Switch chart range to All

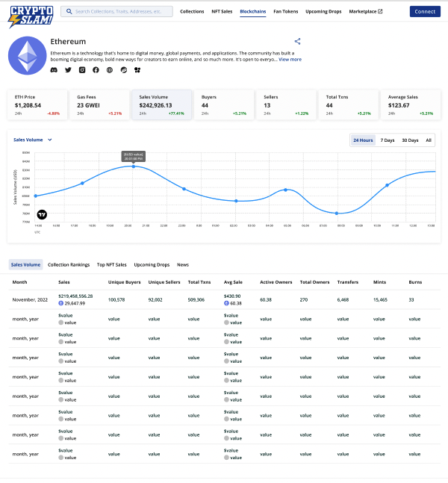[x=429, y=140]
